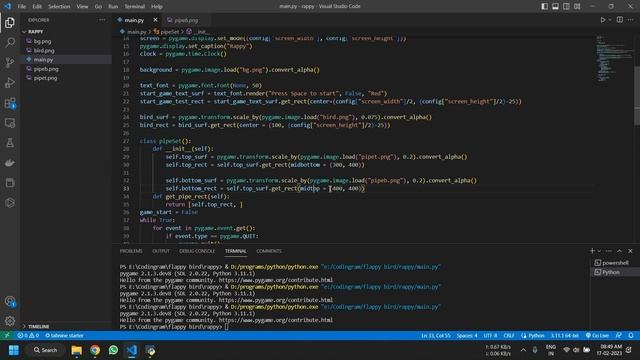Viewport: 640px width, 360px height.
Task: Open the Selection menu
Action: [59, 7]
